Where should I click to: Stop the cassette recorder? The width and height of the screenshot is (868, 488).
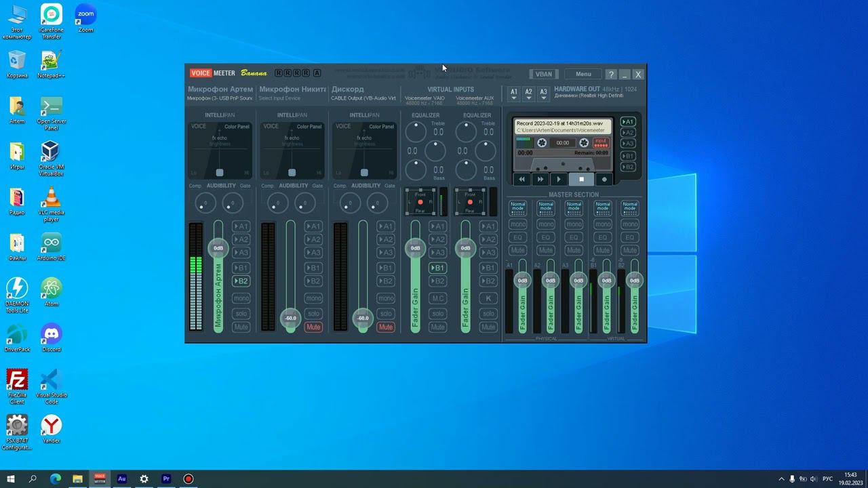581,180
